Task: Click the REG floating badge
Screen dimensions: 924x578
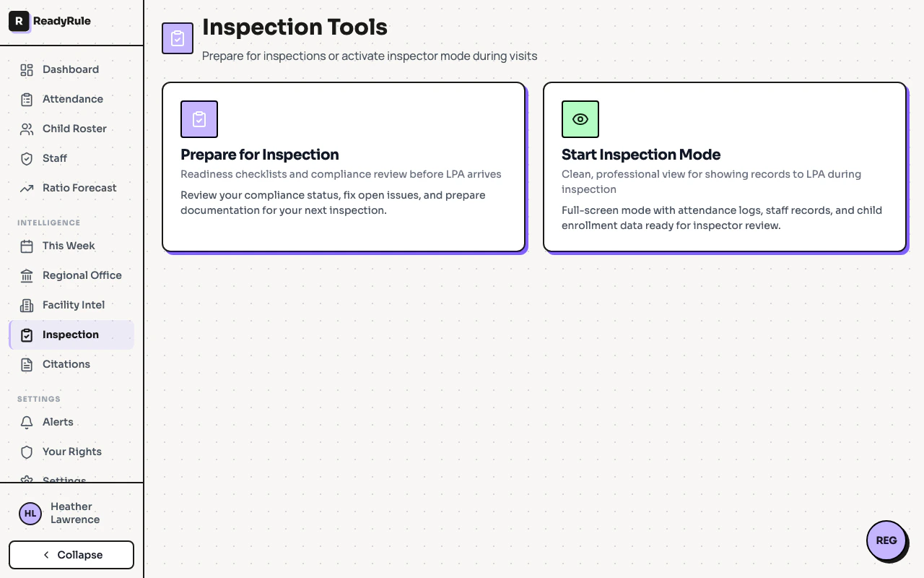Action: pyautogui.click(x=886, y=540)
